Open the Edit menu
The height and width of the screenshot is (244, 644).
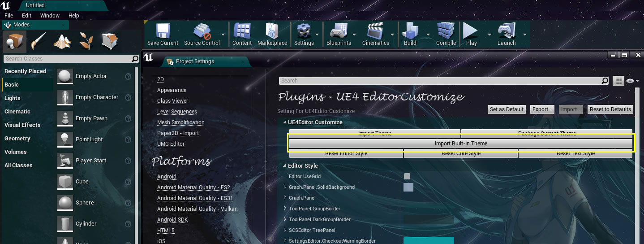pyautogui.click(x=26, y=15)
